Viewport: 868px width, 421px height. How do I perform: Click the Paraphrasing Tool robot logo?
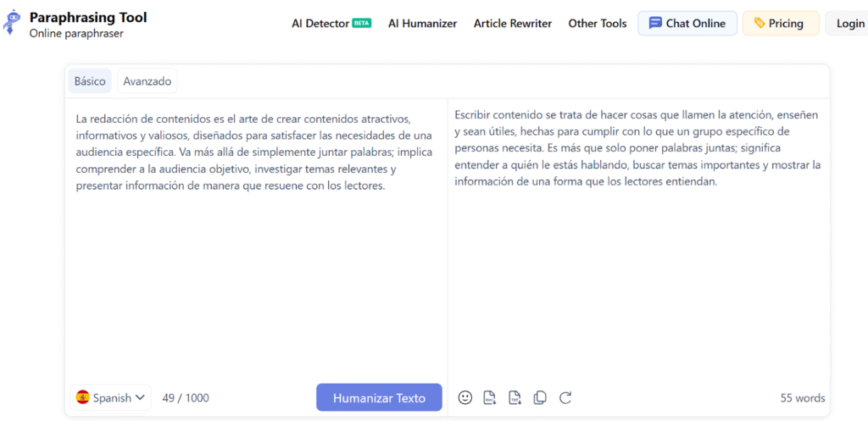[13, 23]
